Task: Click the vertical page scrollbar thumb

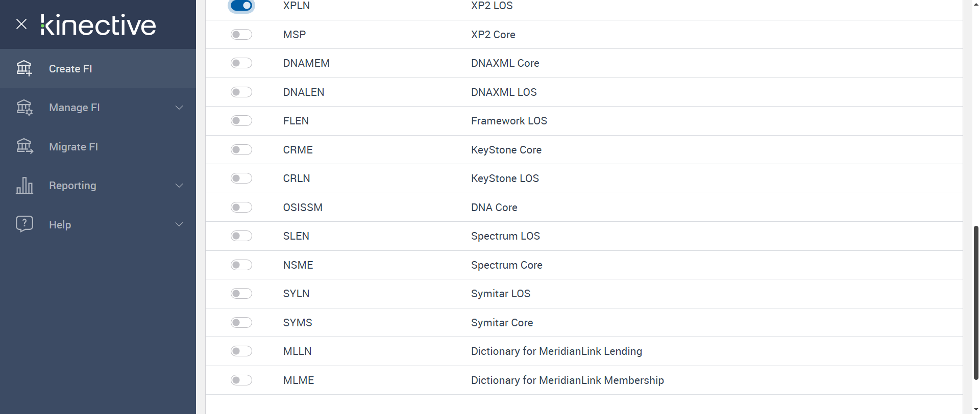Action: pyautogui.click(x=976, y=302)
